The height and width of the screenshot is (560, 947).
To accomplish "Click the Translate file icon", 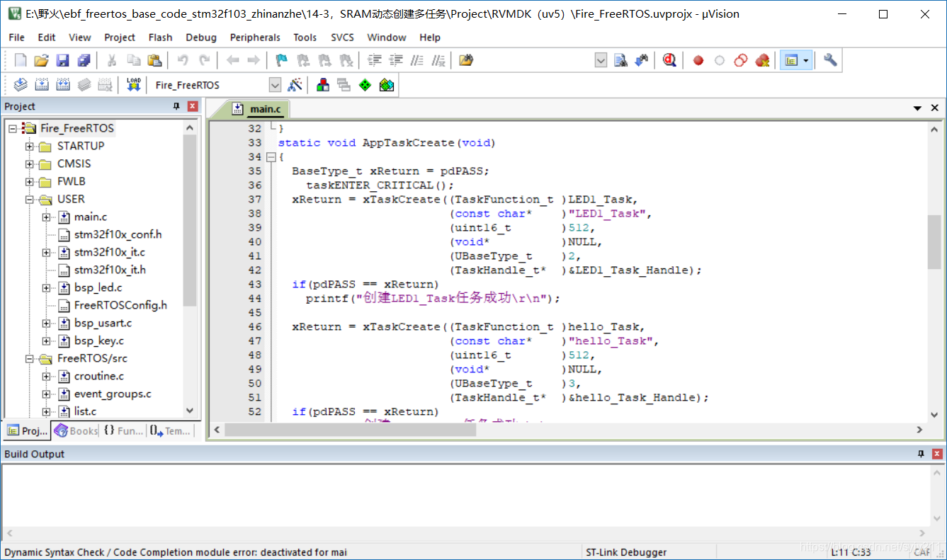I will coord(21,85).
